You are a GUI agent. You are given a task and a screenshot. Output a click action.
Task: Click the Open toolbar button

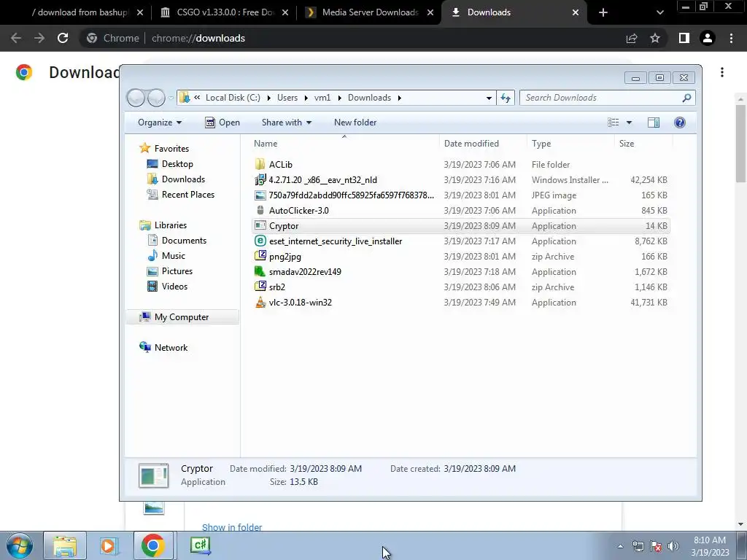point(222,122)
